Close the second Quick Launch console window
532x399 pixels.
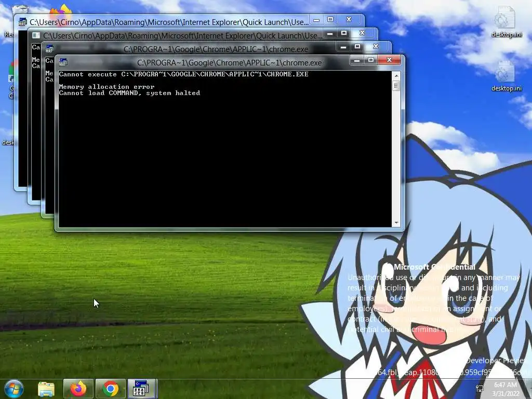362,33
